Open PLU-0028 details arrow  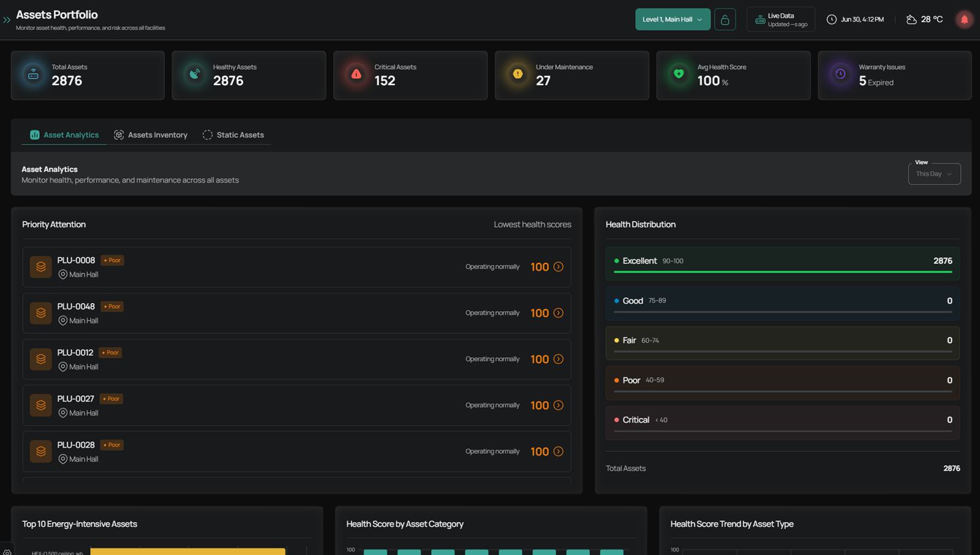559,451
